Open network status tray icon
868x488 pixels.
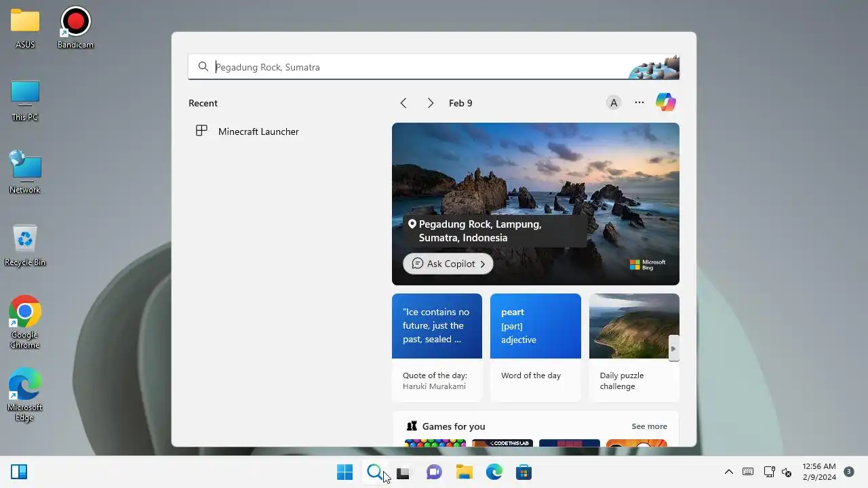(x=769, y=472)
